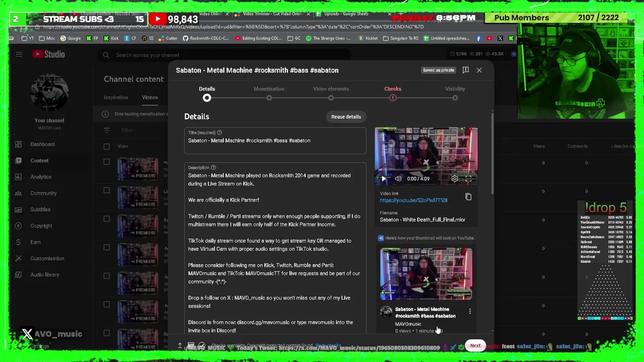Open the Details step
Viewport: 644px width, 362px height.
[x=207, y=93]
